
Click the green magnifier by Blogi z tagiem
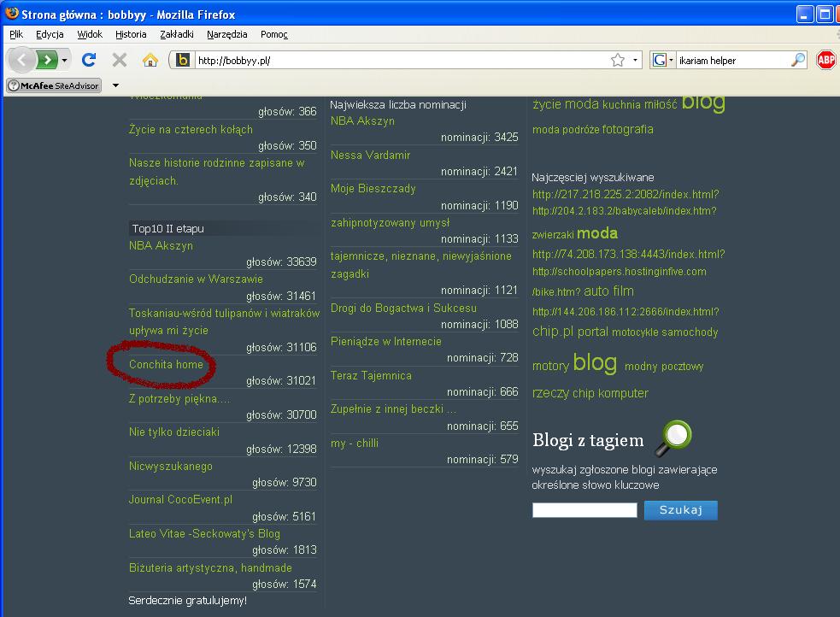(x=674, y=438)
